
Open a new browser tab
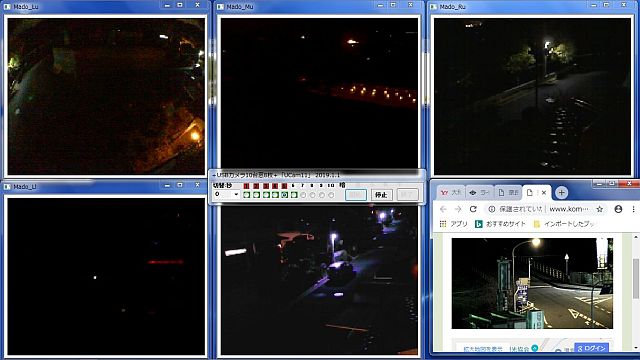tap(561, 193)
